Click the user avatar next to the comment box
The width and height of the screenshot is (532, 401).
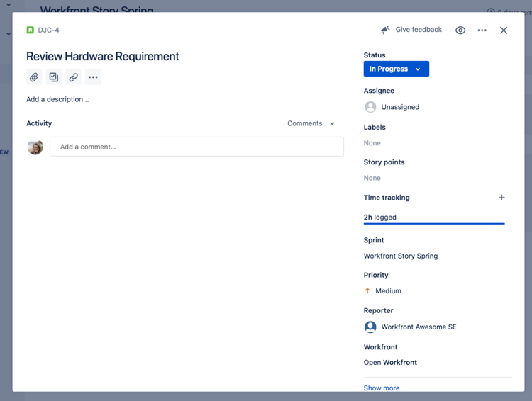click(x=35, y=147)
